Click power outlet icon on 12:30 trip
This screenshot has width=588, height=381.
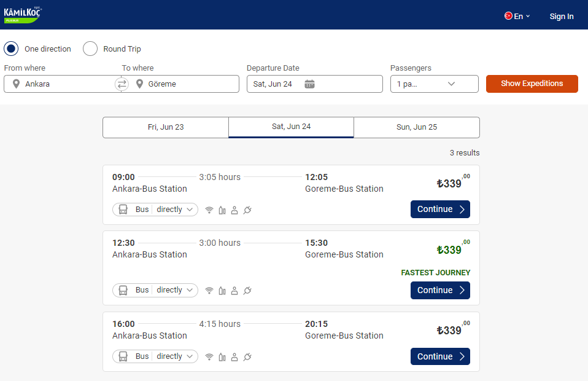[x=247, y=291]
